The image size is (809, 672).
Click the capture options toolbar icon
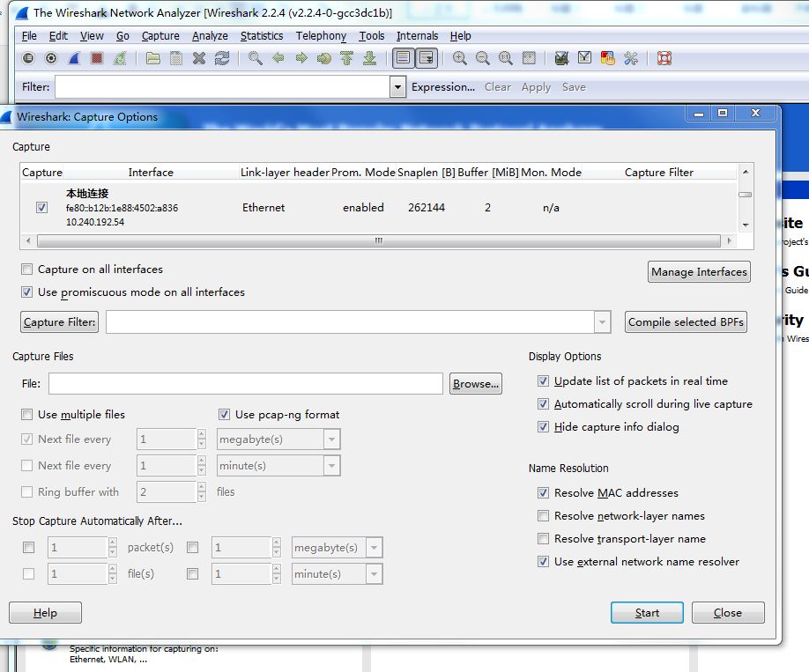pos(51,58)
